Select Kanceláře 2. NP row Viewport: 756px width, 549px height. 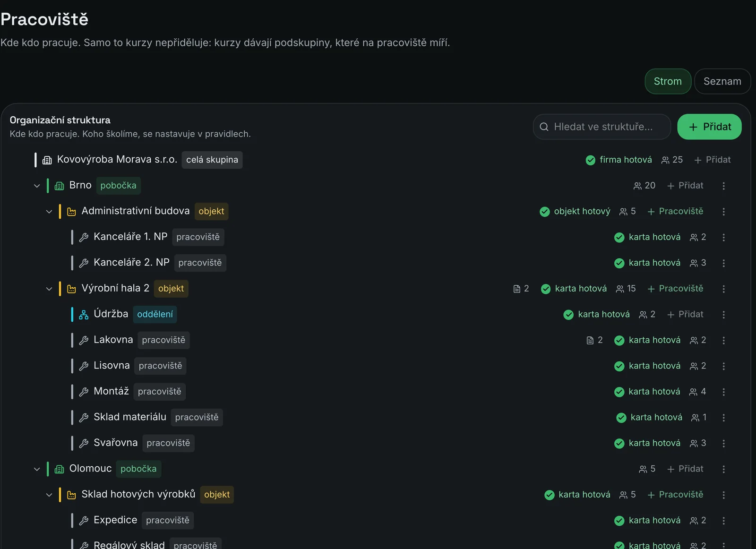tap(376, 263)
